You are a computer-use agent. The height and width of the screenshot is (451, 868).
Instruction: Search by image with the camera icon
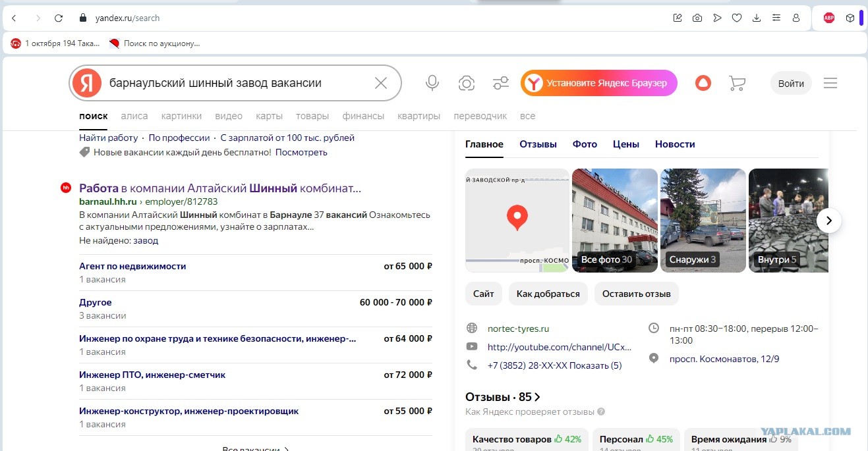pyautogui.click(x=467, y=83)
